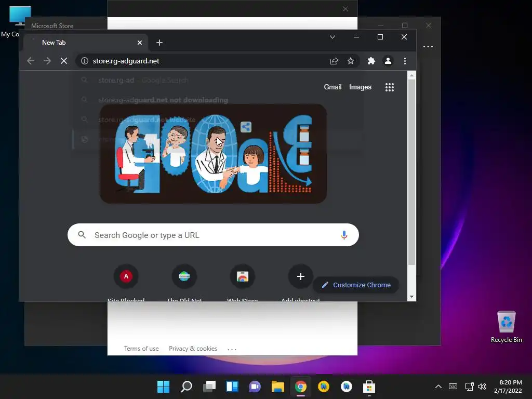Open the Web Store shortcut
This screenshot has width=532, height=399.
pos(243,283)
